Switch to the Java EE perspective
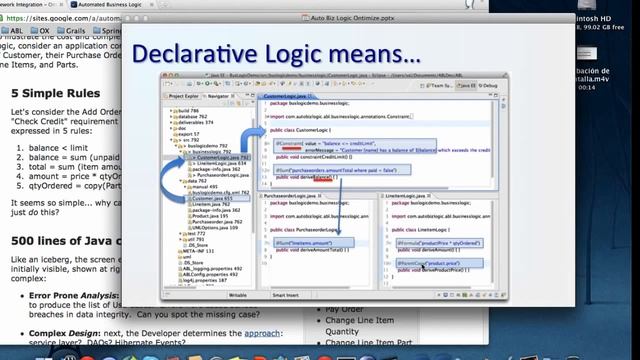 466,86
